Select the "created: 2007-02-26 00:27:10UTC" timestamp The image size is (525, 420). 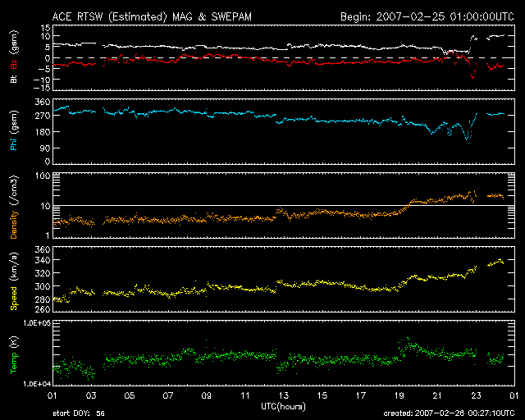point(449,413)
